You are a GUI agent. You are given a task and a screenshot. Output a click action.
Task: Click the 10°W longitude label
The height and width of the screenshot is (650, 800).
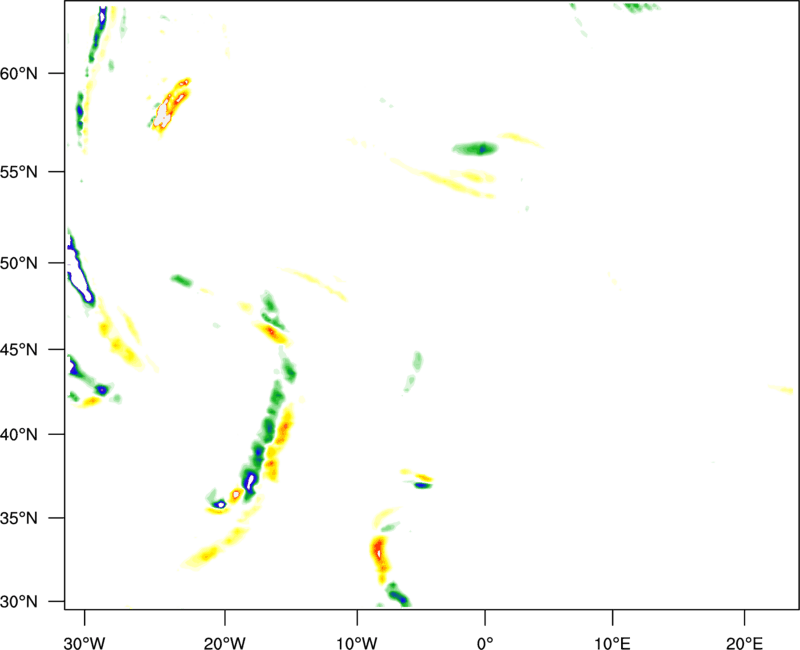coord(357,643)
